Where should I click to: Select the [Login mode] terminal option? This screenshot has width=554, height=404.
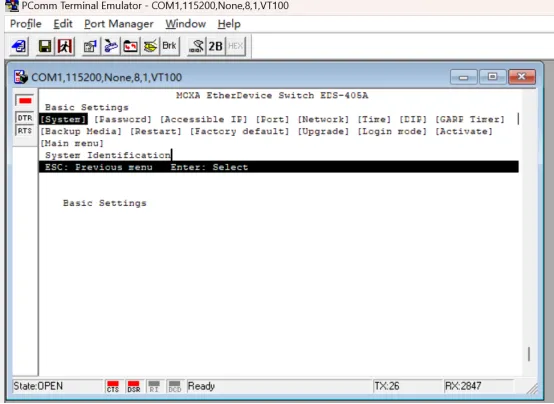point(392,131)
